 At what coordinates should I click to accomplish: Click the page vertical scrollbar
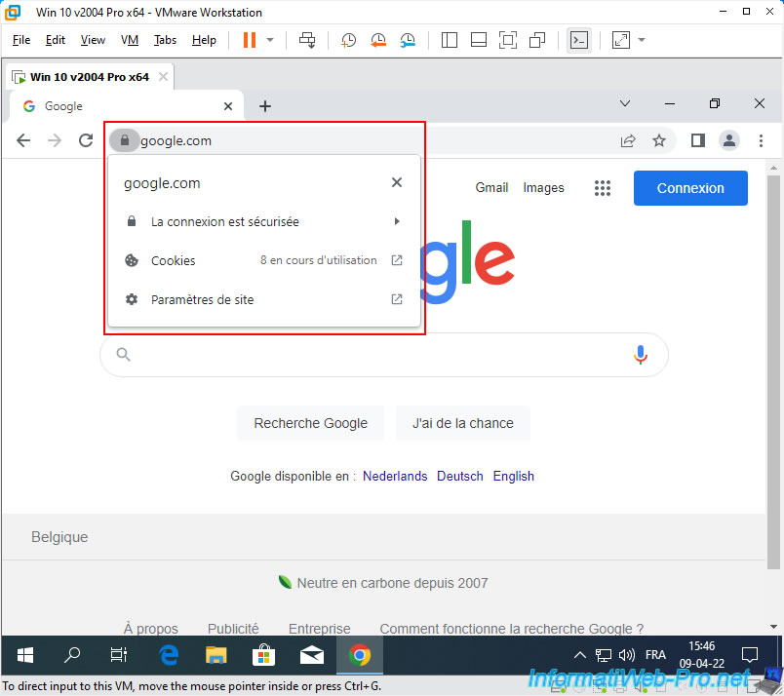[773, 371]
